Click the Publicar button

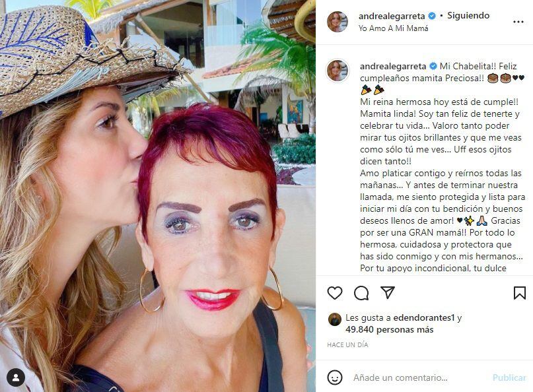pyautogui.click(x=509, y=377)
